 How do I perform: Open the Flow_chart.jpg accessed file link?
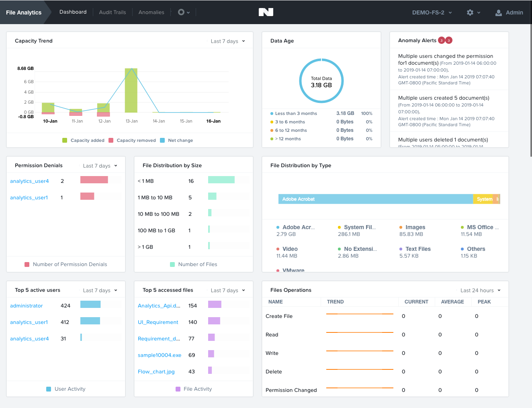[x=156, y=371]
